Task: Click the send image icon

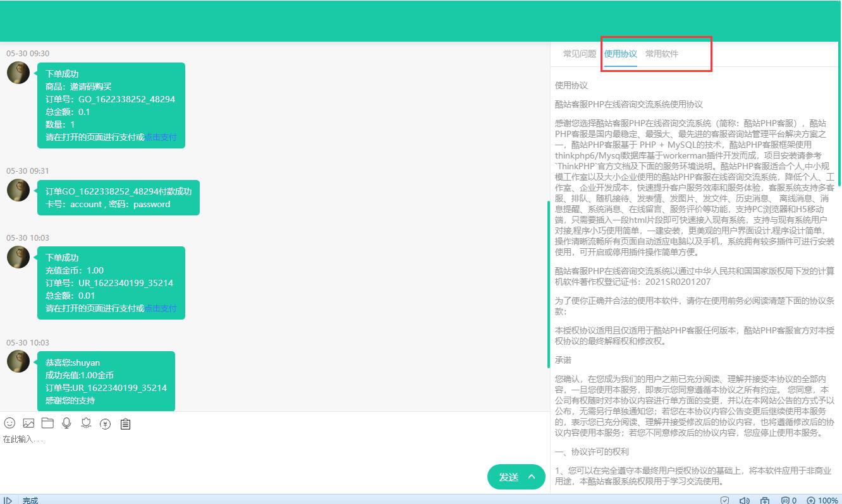Action: point(28,423)
